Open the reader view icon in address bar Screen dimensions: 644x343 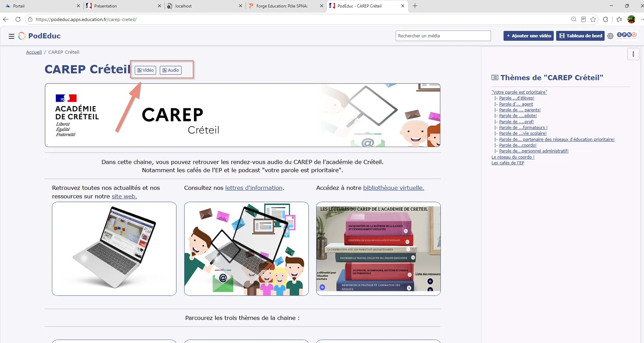click(584, 19)
